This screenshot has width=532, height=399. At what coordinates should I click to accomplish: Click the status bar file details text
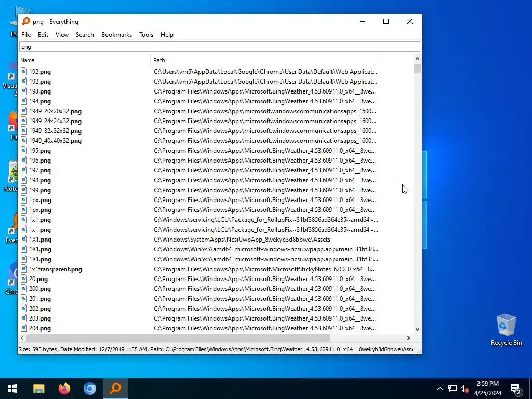click(x=216, y=349)
